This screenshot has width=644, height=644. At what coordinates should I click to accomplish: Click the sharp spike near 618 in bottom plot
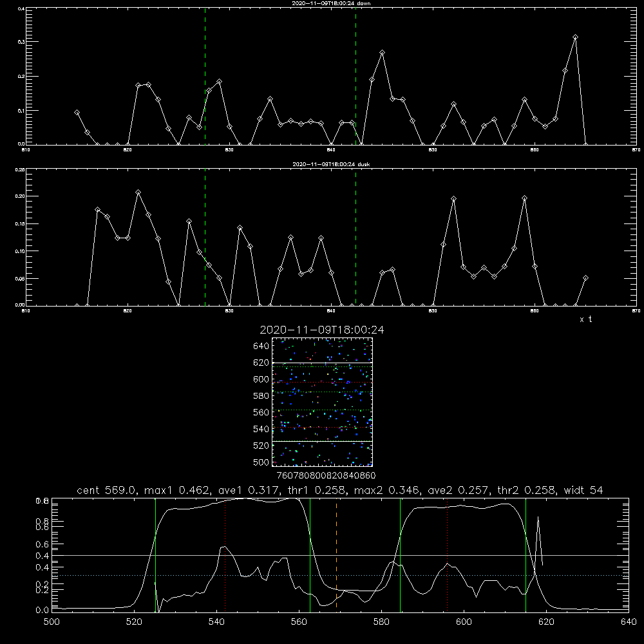pyautogui.click(x=538, y=518)
